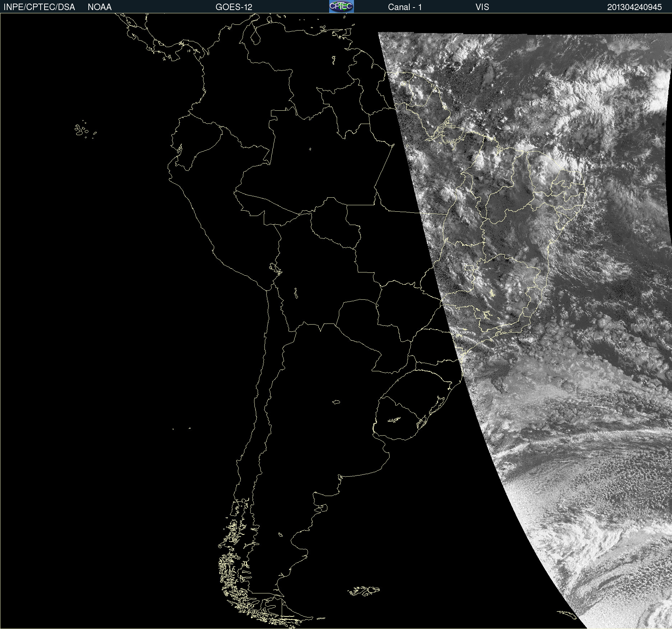Click the INPE/CPTEC/DSA header label
Screen dimensions: 672x629
tap(39, 7)
